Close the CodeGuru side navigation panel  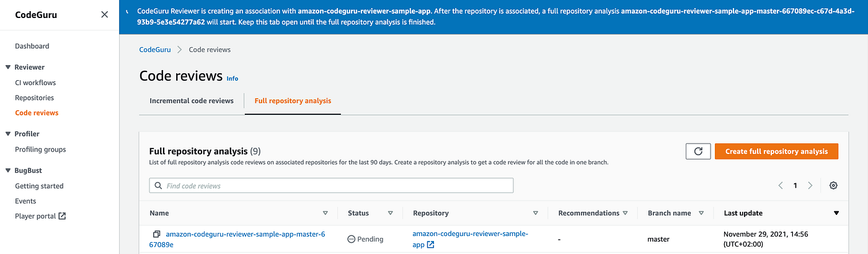coord(104,14)
